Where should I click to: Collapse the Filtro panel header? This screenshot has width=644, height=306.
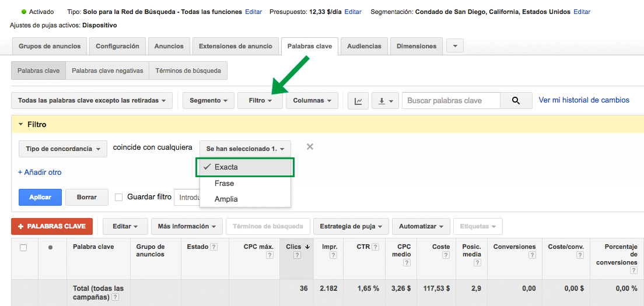[33, 124]
